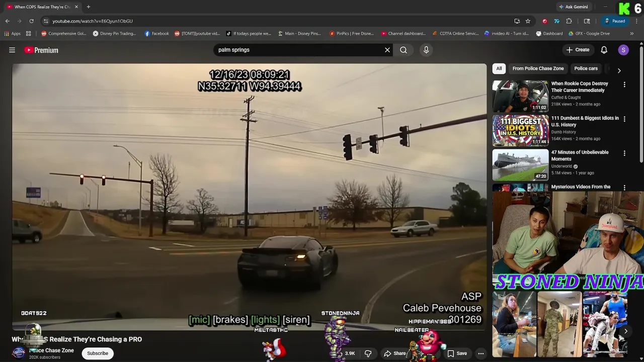Click the Underworld channel name
The height and width of the screenshot is (362, 644).
(561, 166)
